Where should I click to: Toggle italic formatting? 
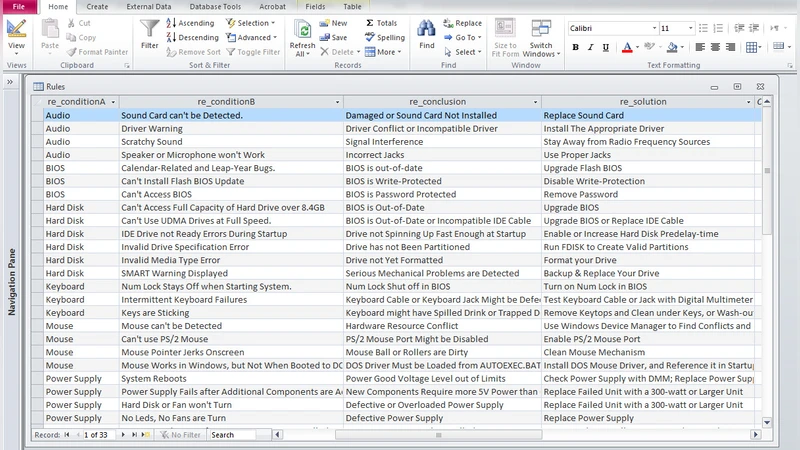tap(591, 47)
